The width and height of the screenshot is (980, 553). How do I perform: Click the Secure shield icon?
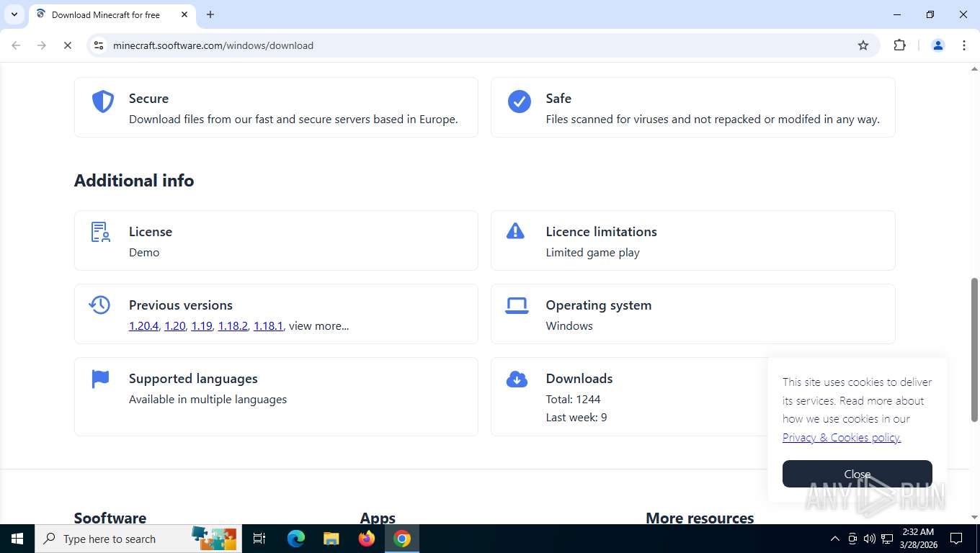click(103, 102)
